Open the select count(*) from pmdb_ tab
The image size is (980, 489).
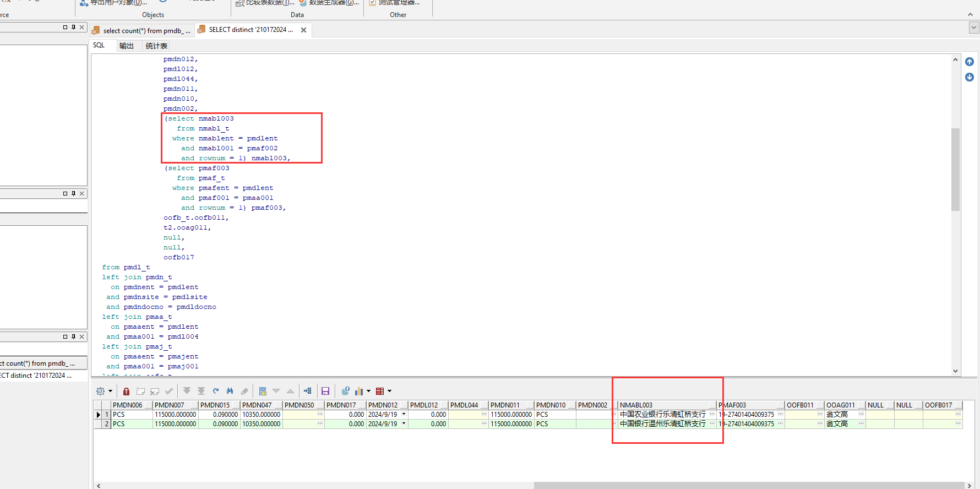tap(141, 30)
